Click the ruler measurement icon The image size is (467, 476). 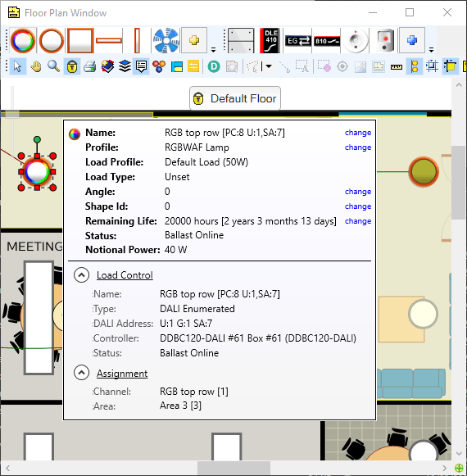click(x=397, y=66)
